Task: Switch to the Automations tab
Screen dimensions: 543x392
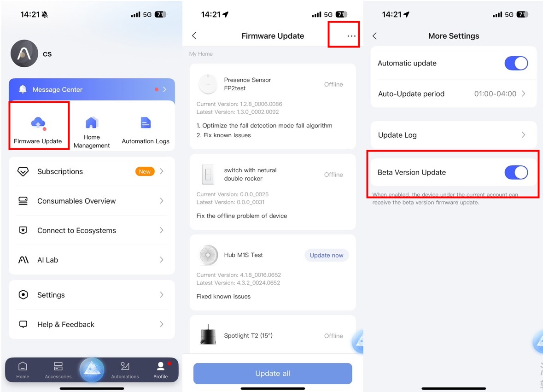Action: 125,370
